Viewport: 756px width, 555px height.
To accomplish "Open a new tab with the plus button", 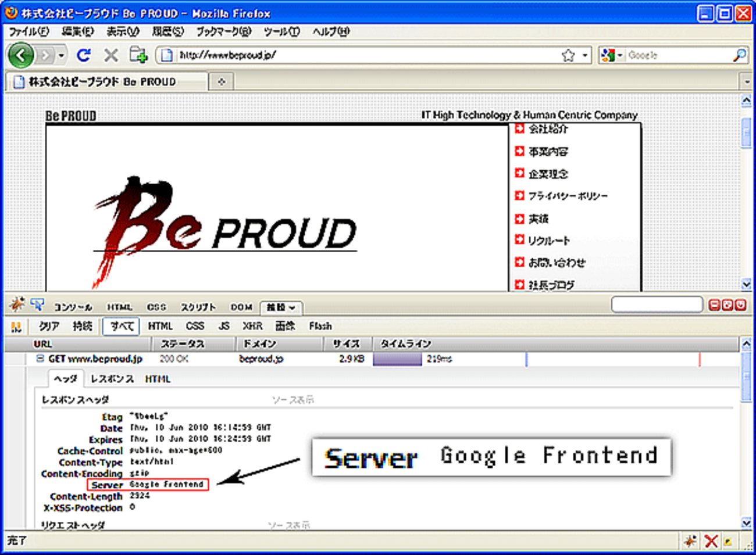I will coord(221,82).
